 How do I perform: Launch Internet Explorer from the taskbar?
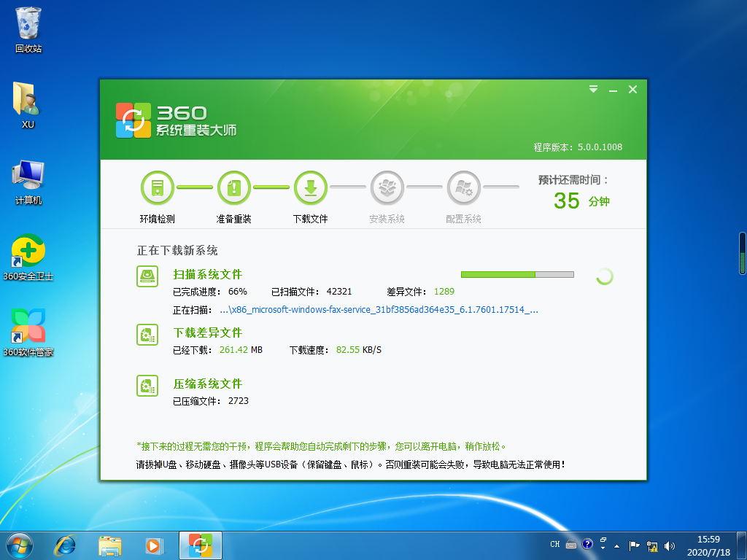tap(65, 545)
